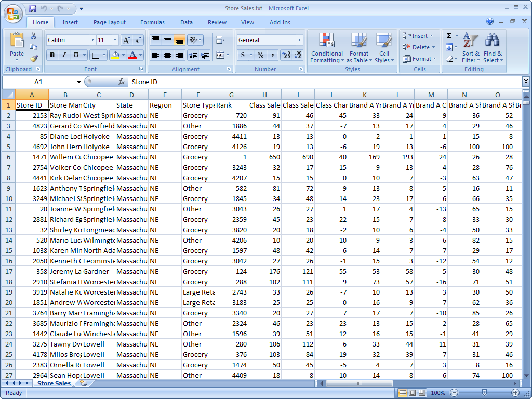Open the General number format dropdown
Screen dimensions: 532x399
(299, 40)
